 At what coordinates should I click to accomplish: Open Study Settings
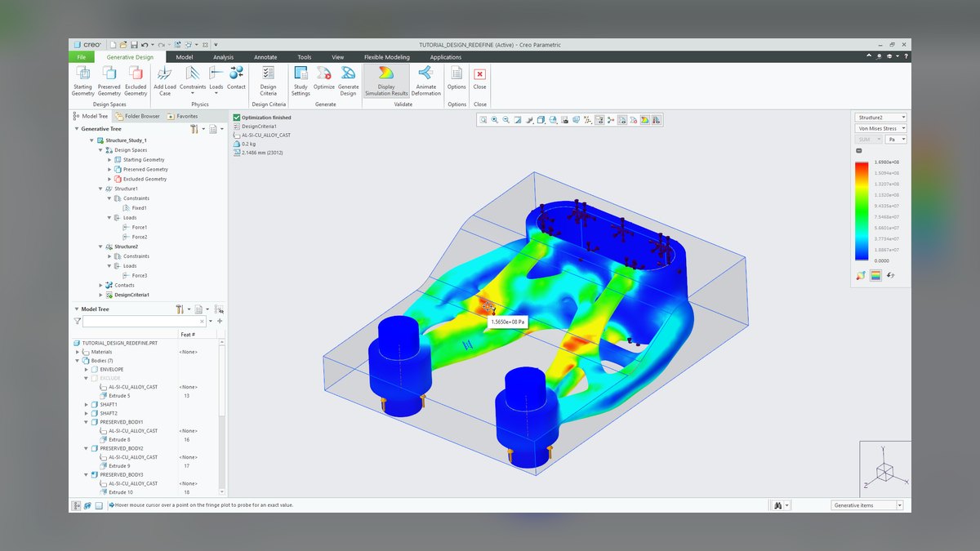click(301, 81)
